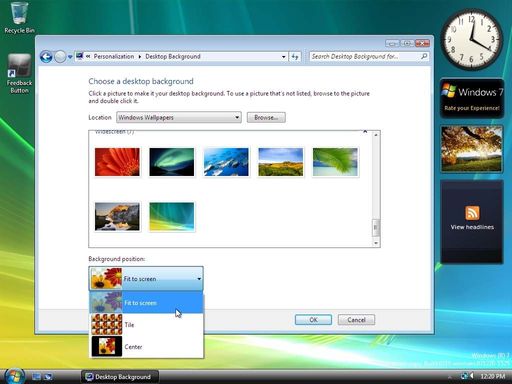This screenshot has height=384, width=512.
Task: Open the Recycle Bin desktop icon
Action: click(19, 17)
